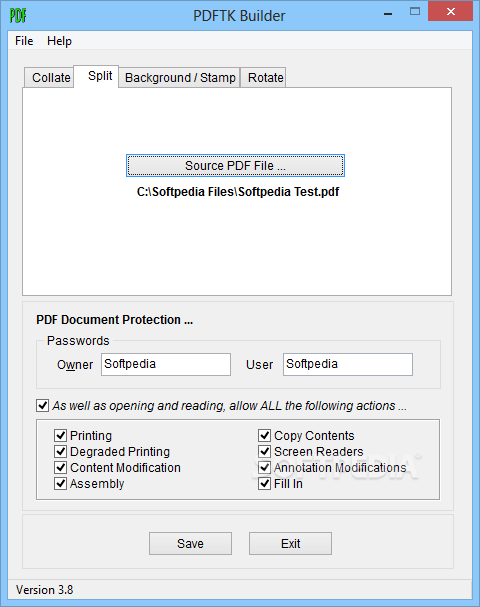
Task: Toggle Screen Readers checkbox
Action: pos(264,451)
